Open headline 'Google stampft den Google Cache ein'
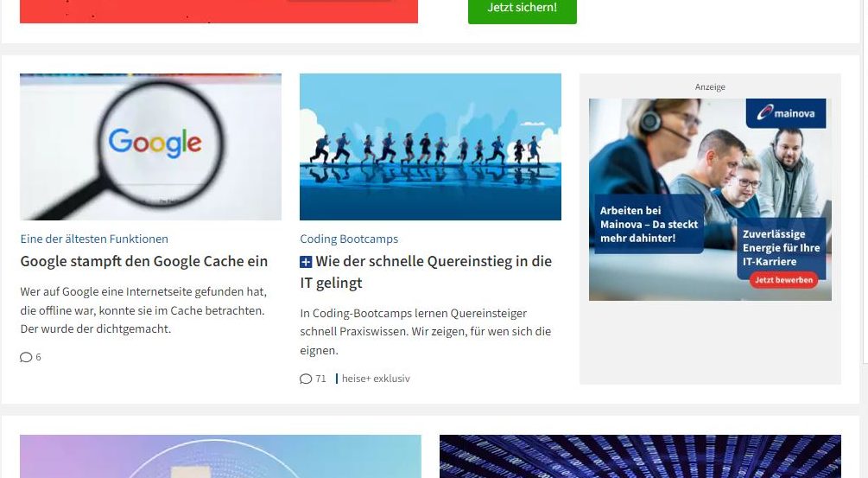 click(144, 261)
